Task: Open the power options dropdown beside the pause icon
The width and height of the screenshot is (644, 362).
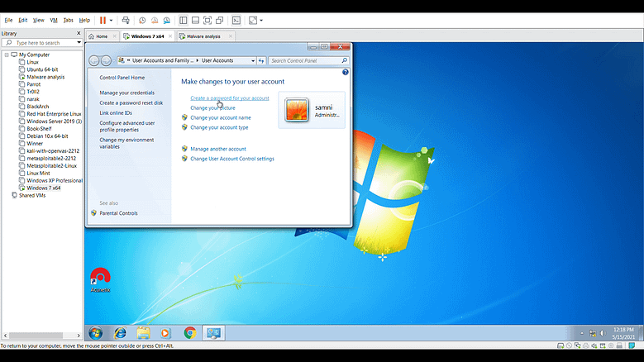Action: (111, 20)
